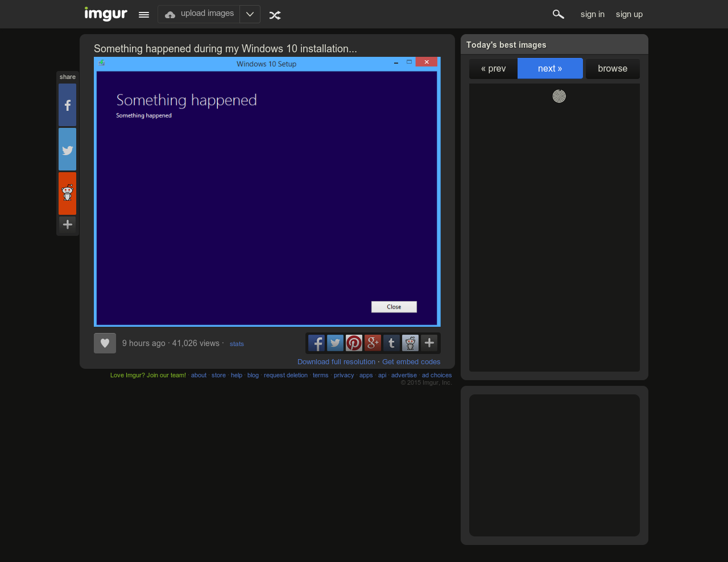The width and height of the screenshot is (728, 562).
Task: Click the Pinterest share icon
Action: pyautogui.click(x=354, y=343)
